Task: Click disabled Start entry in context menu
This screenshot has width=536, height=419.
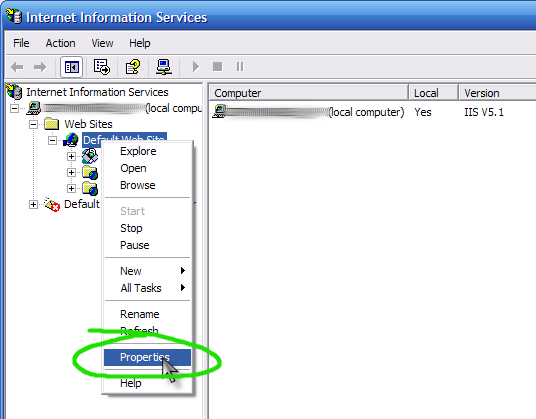Action: tap(147, 211)
